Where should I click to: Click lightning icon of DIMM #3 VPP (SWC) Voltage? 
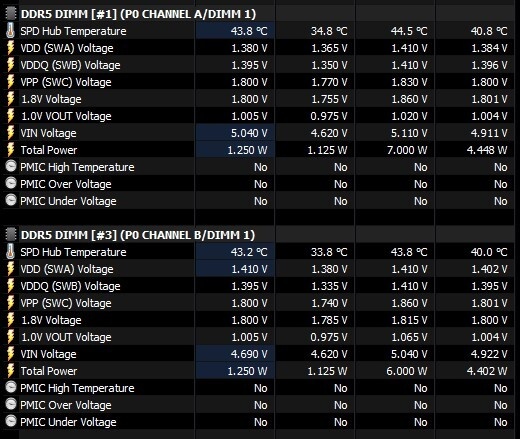click(11, 303)
